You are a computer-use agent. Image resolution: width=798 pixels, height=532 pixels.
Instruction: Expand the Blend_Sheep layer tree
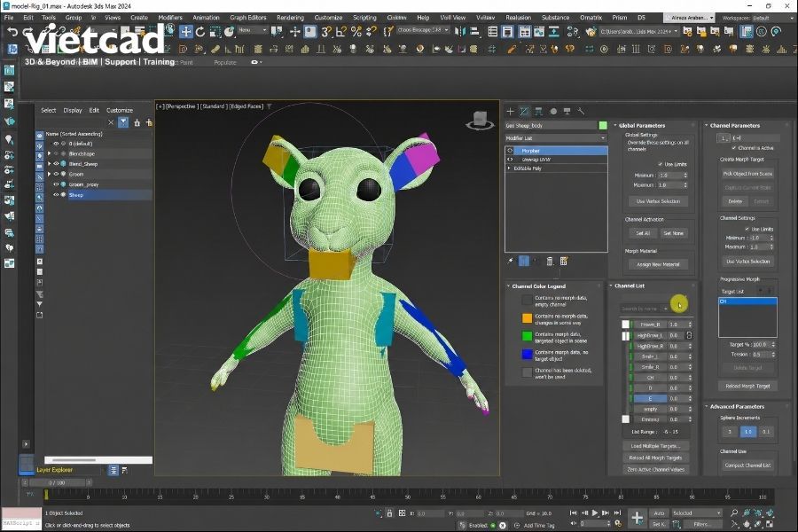click(x=50, y=164)
